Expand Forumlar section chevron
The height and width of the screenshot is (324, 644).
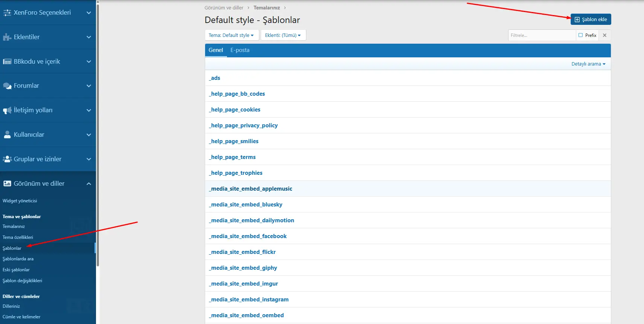pos(89,86)
